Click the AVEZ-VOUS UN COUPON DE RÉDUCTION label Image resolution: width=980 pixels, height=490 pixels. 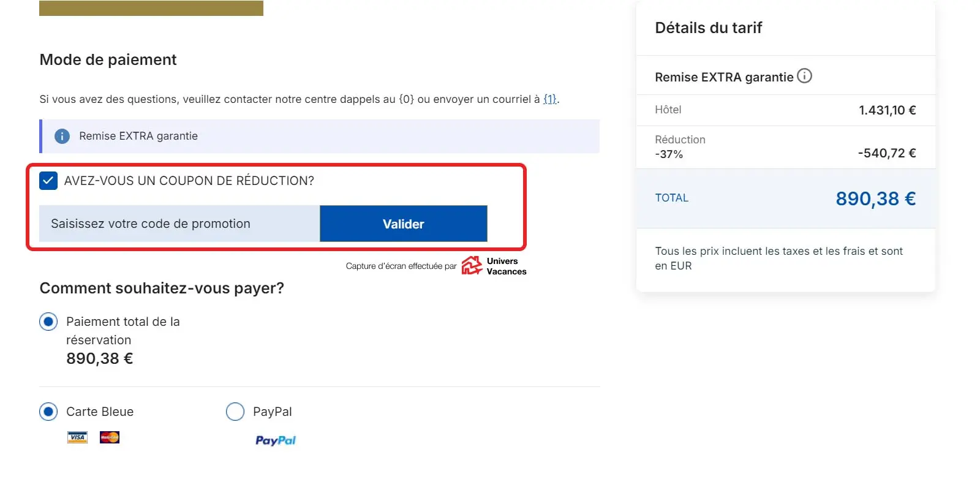point(189,181)
